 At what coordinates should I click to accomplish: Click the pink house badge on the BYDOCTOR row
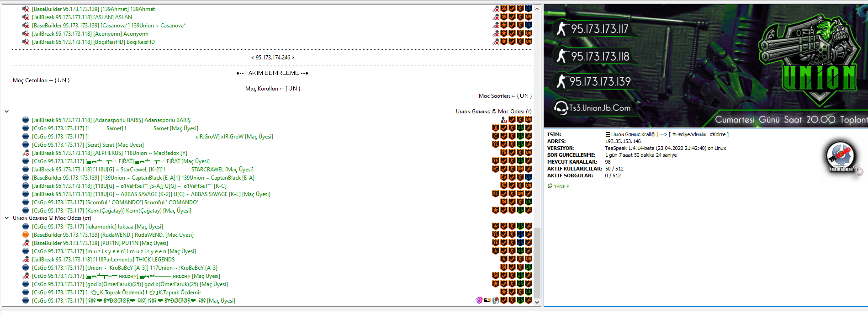[x=479, y=300]
